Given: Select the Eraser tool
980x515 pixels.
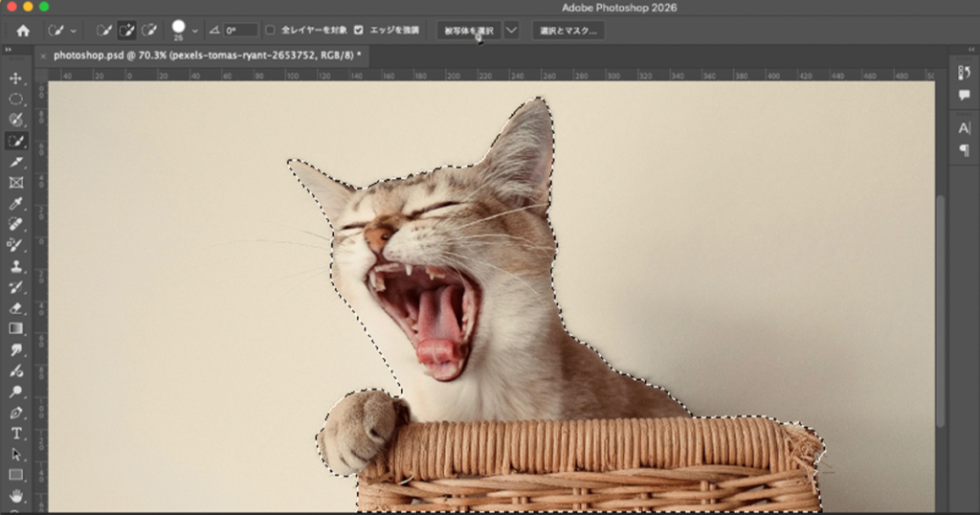Looking at the screenshot, I should pyautogui.click(x=16, y=307).
